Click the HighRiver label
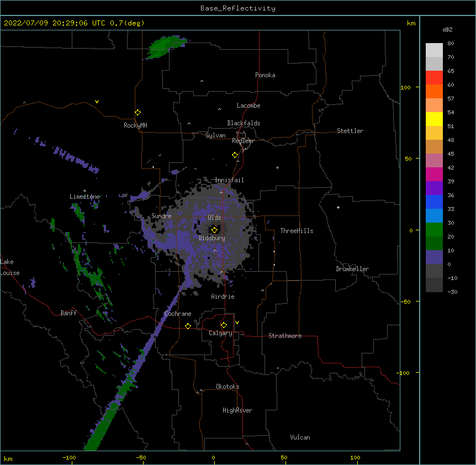Screen dimensions: 476x465 237,410
